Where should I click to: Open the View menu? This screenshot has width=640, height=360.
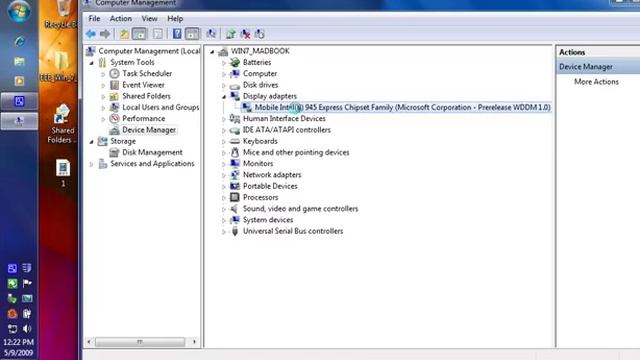point(149,19)
